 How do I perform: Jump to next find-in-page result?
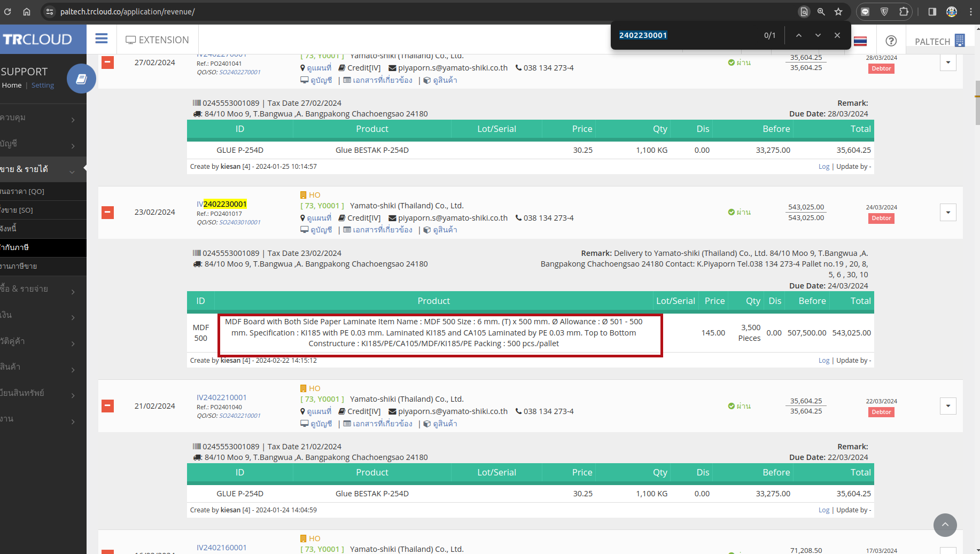click(818, 35)
